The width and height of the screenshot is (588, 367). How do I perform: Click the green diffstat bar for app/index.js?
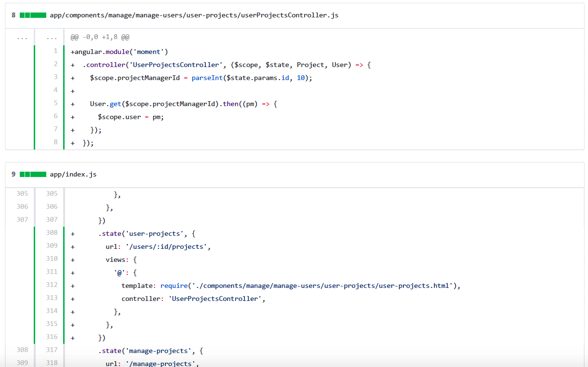coord(33,174)
